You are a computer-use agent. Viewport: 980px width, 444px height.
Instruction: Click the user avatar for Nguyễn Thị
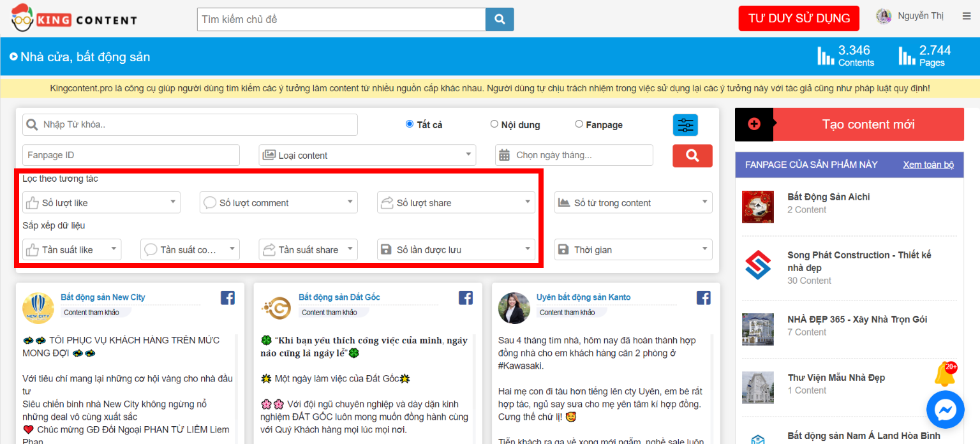(x=884, y=17)
